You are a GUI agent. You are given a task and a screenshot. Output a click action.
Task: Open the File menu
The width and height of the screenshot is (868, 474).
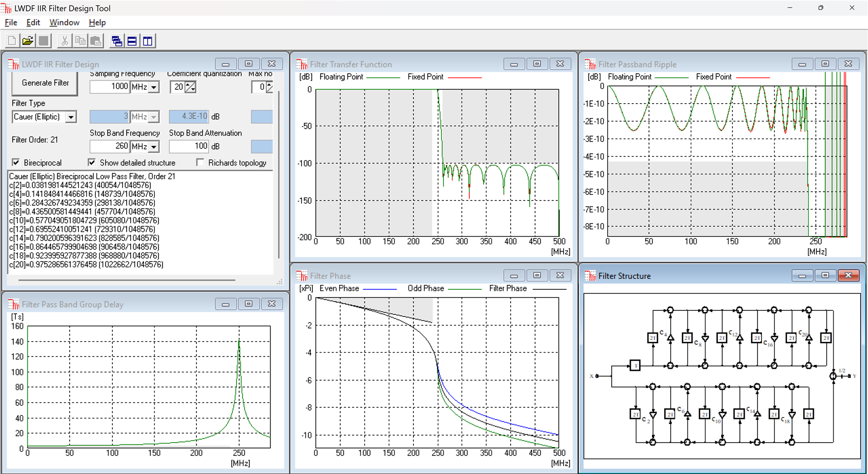click(11, 23)
